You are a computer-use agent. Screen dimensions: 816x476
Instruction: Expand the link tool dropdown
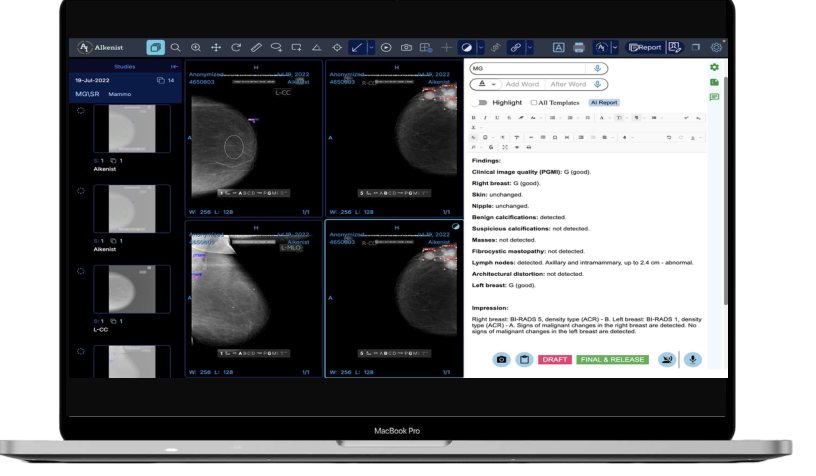point(529,47)
